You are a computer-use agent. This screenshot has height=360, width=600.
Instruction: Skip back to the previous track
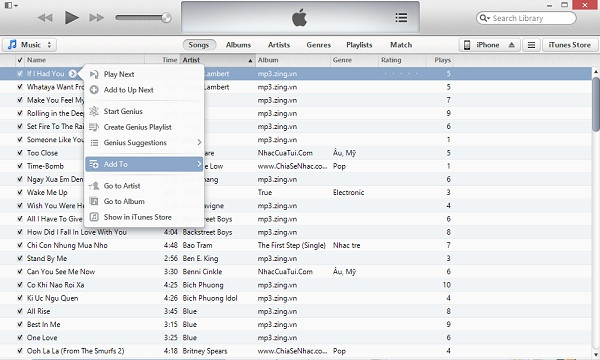45,18
